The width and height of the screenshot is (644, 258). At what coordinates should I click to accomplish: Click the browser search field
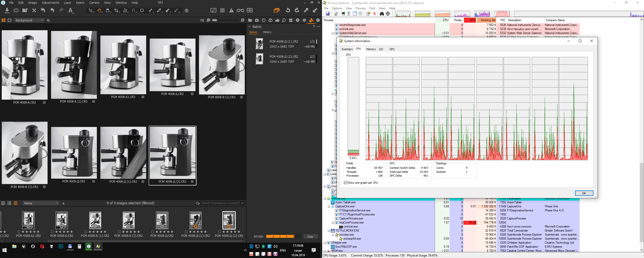(x=220, y=203)
